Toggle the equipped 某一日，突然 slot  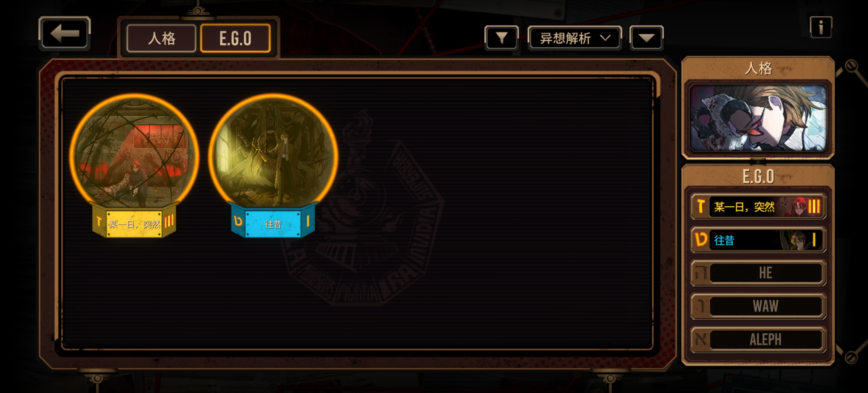[x=758, y=206]
